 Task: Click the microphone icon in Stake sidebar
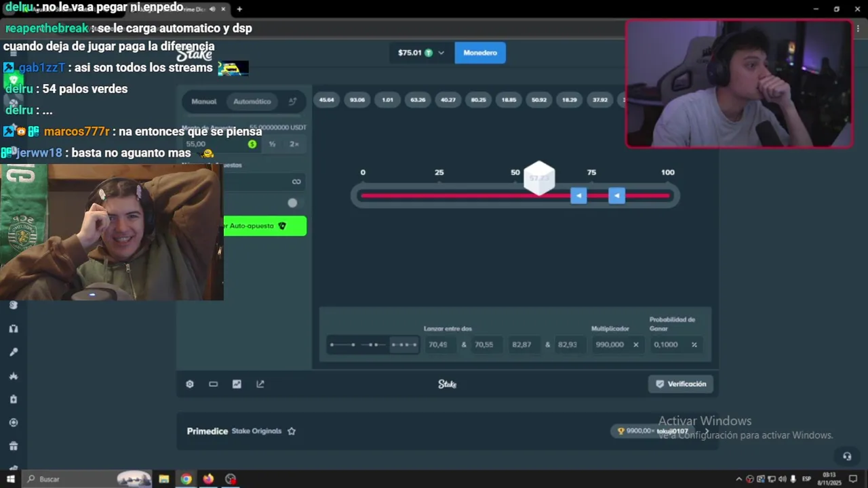click(x=13, y=352)
